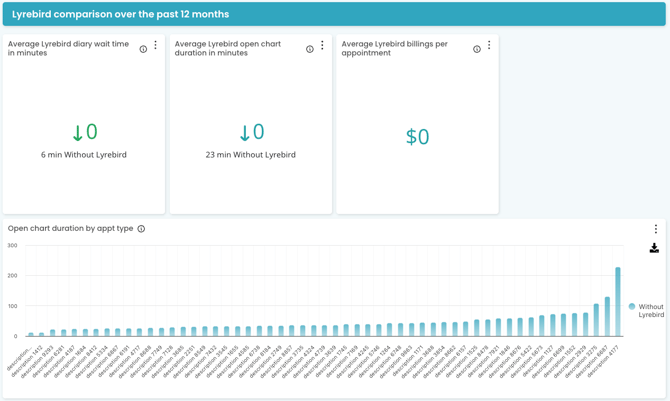The image size is (670, 401).
Task: Click the y-axis label 100
Action: click(12, 306)
